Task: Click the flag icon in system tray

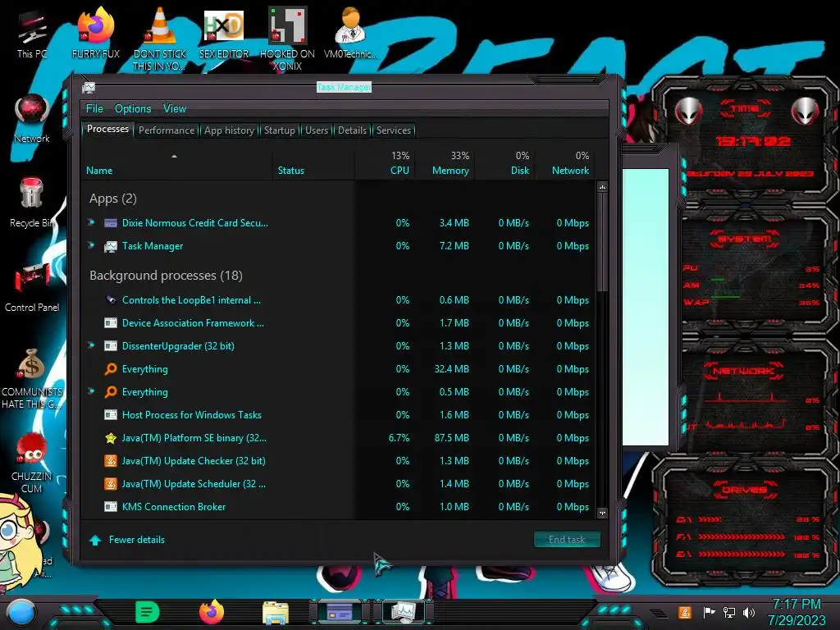Action: 709,612
